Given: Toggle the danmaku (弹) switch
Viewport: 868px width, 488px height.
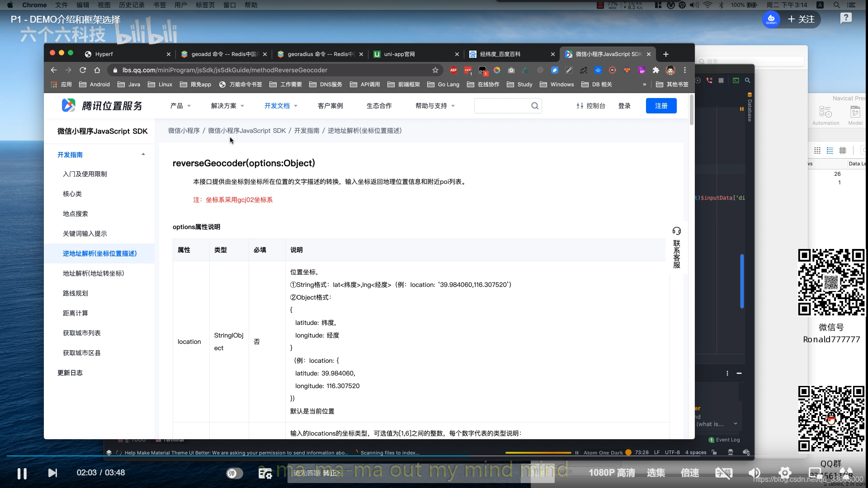Looking at the screenshot, I should point(234,473).
